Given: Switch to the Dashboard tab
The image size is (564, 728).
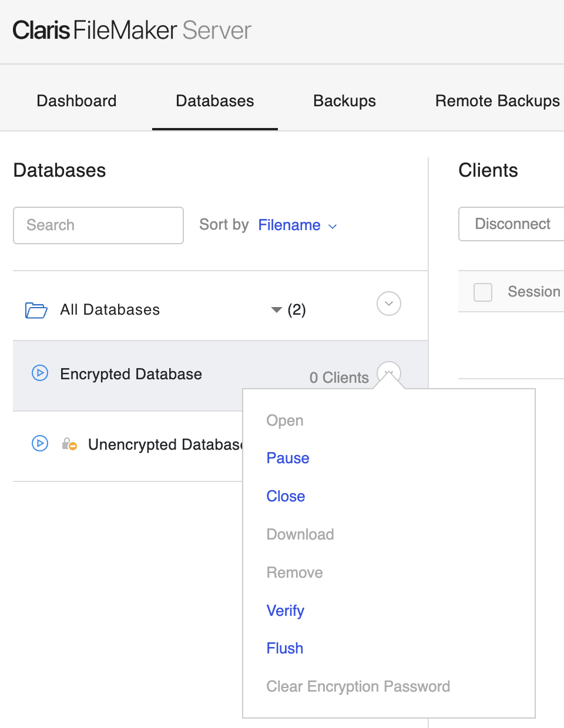Looking at the screenshot, I should [76, 101].
